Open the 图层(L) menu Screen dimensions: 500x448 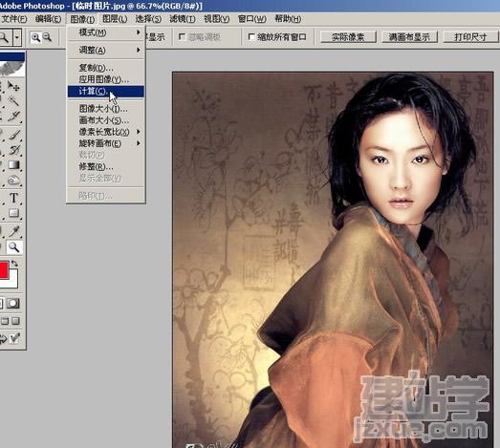click(115, 19)
